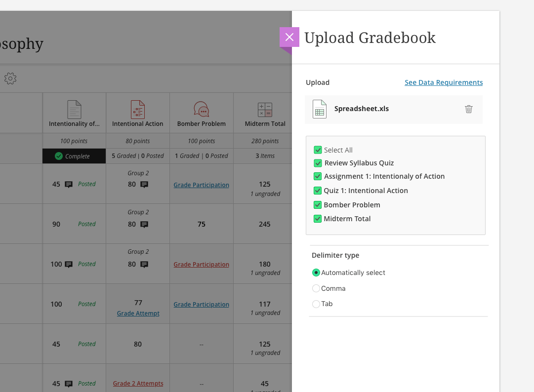Click Grade Participation link in first row

[201, 185]
